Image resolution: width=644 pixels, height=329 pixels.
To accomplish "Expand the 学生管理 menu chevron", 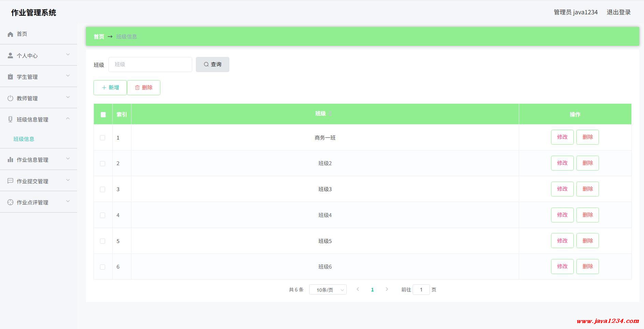I will click(x=68, y=76).
